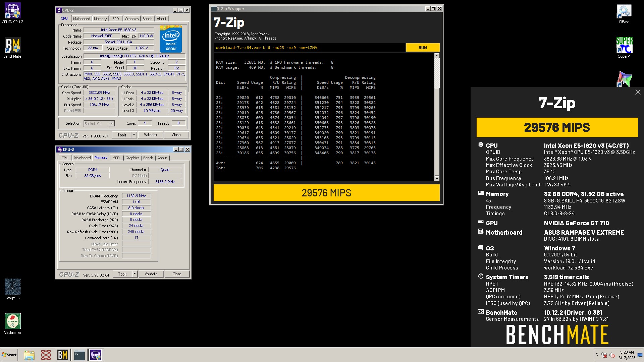Open the PiFast desktop shortcut
Screen dimensions: 644x362
pos(624,13)
